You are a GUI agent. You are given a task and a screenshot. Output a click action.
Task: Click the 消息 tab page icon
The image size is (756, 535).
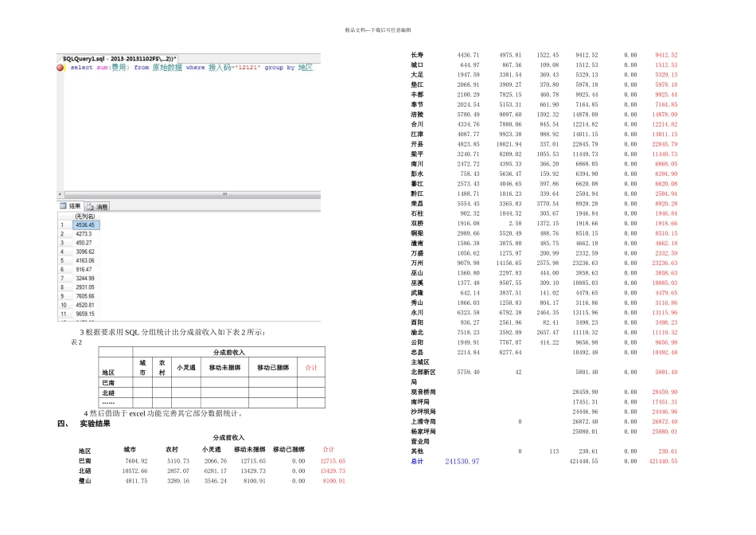[x=89, y=206]
